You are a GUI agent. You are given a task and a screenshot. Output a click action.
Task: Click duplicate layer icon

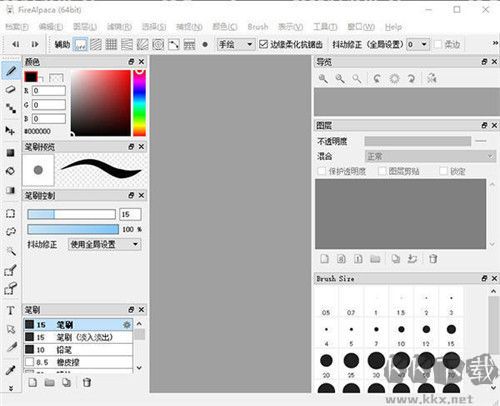click(396, 259)
